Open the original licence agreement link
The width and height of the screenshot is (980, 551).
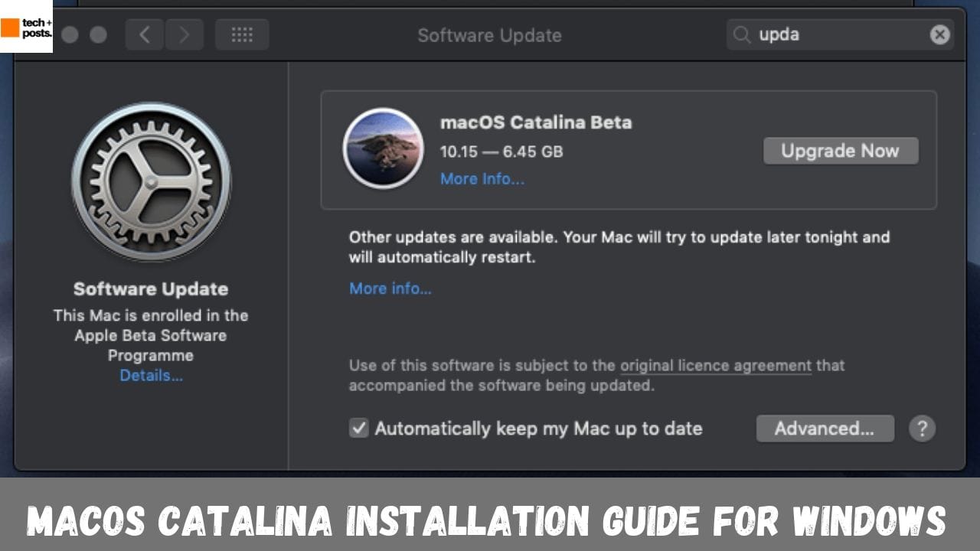716,366
